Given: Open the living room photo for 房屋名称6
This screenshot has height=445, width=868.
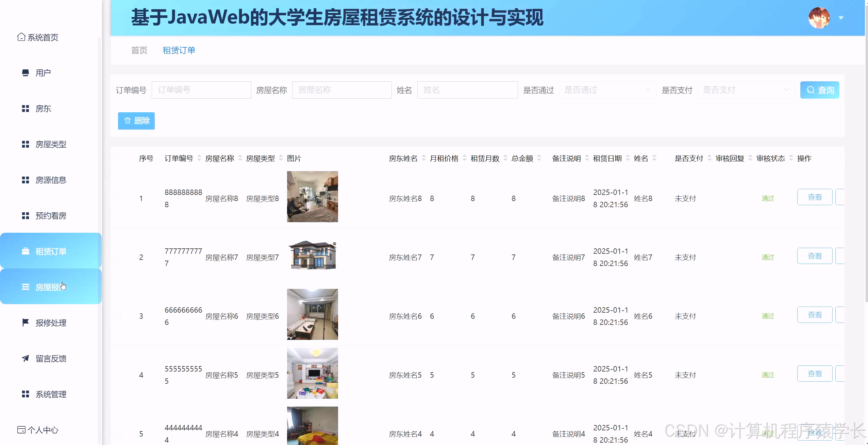Looking at the screenshot, I should [x=313, y=314].
